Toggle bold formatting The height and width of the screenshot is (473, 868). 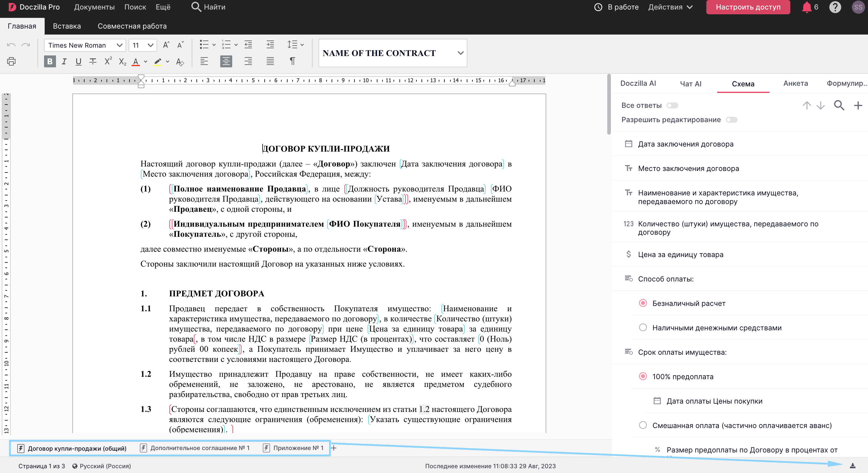50,61
